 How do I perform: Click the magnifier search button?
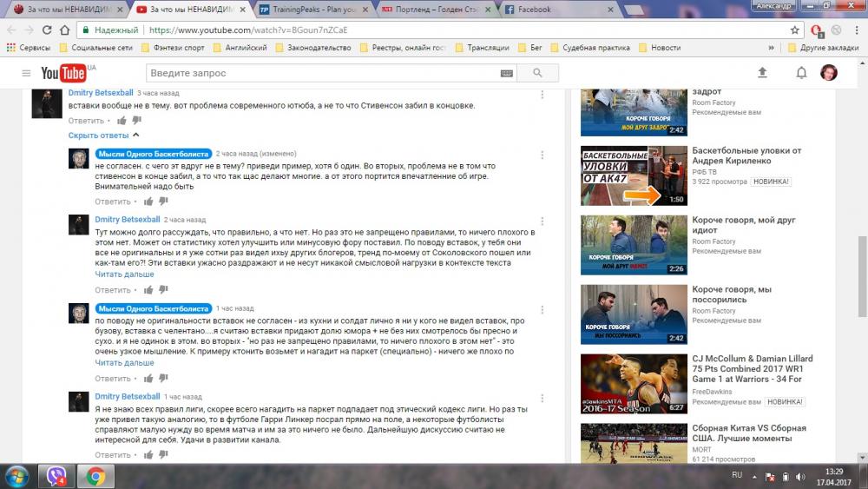[x=539, y=73]
